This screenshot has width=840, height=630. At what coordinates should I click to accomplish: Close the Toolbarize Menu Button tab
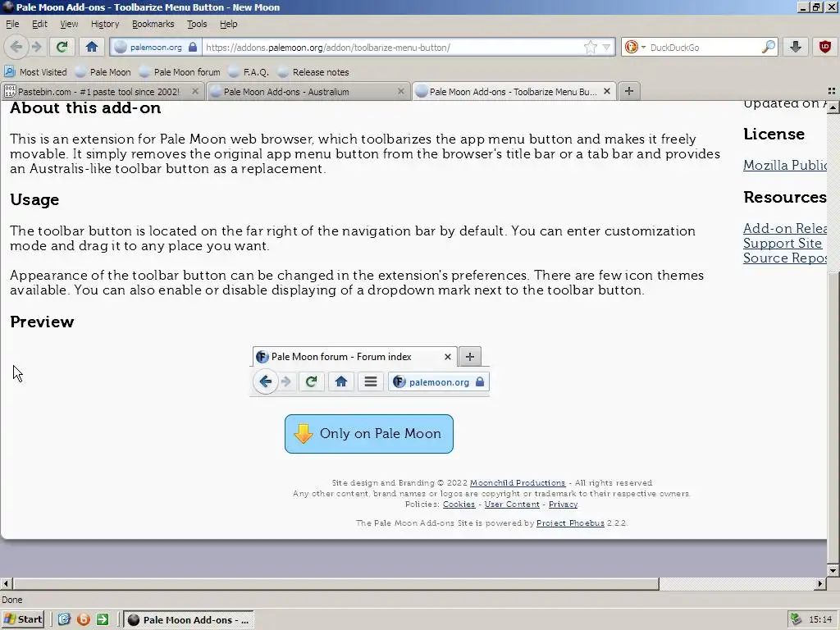606,92
